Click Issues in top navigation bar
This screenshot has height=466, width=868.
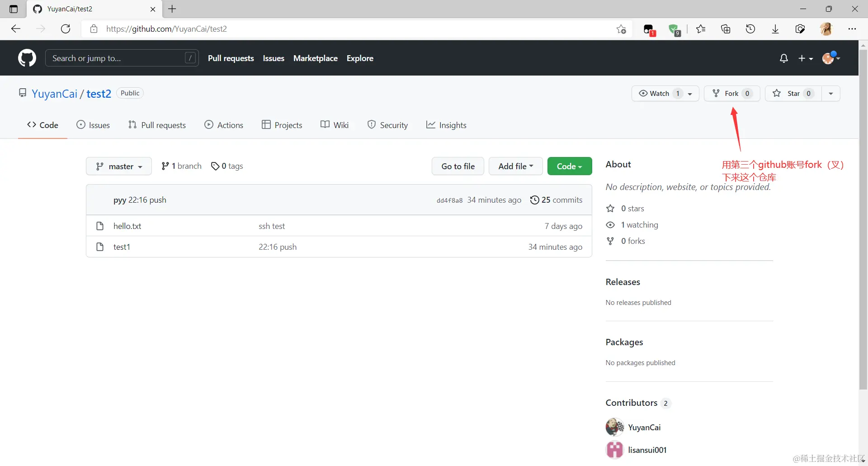click(274, 58)
